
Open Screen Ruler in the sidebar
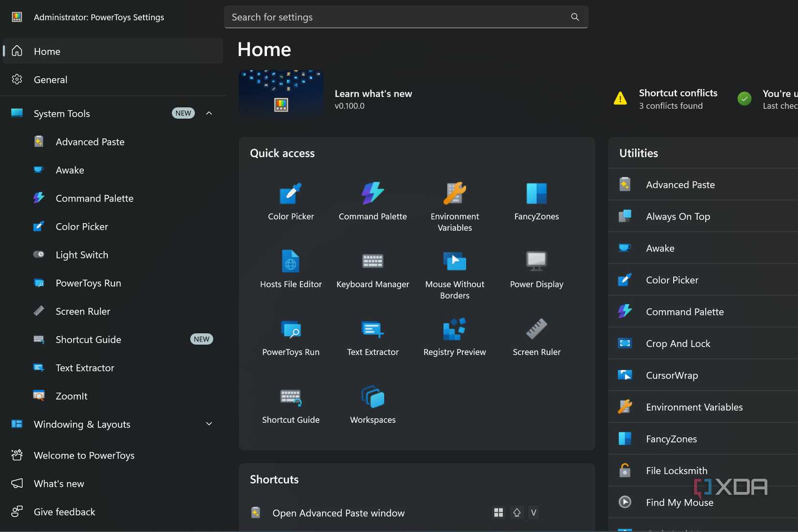113,311
